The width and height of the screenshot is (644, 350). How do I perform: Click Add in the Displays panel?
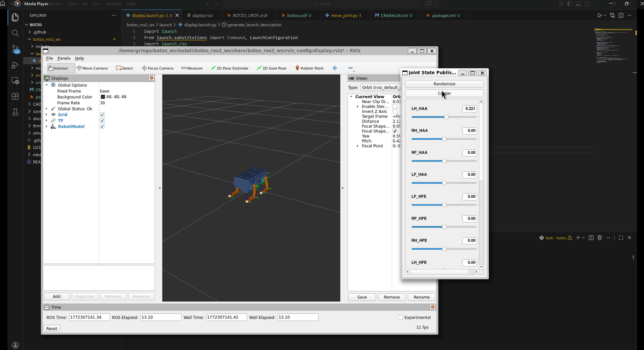56,296
